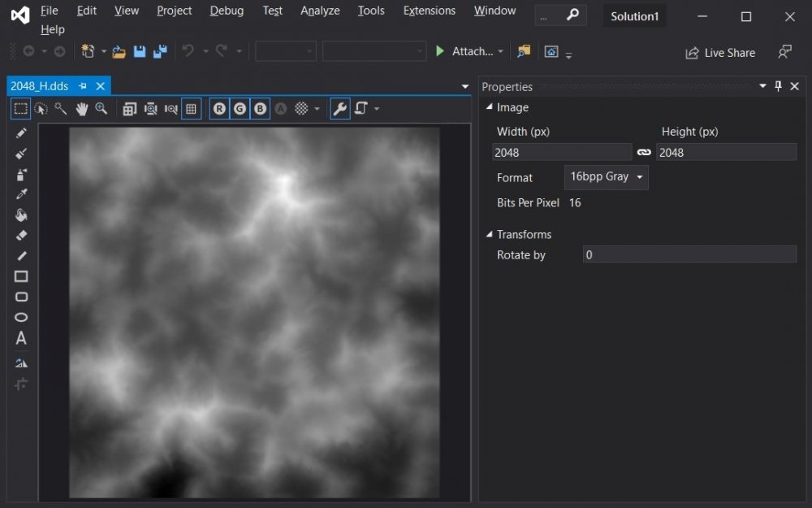Select the Pencil tool
This screenshot has height=508, width=812.
coord(21,133)
